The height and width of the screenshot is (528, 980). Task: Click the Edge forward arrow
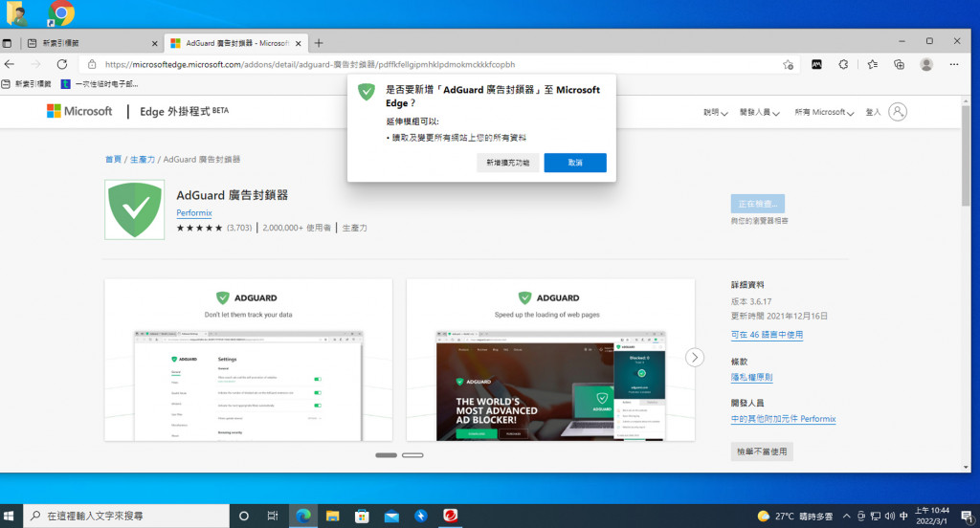tap(35, 64)
